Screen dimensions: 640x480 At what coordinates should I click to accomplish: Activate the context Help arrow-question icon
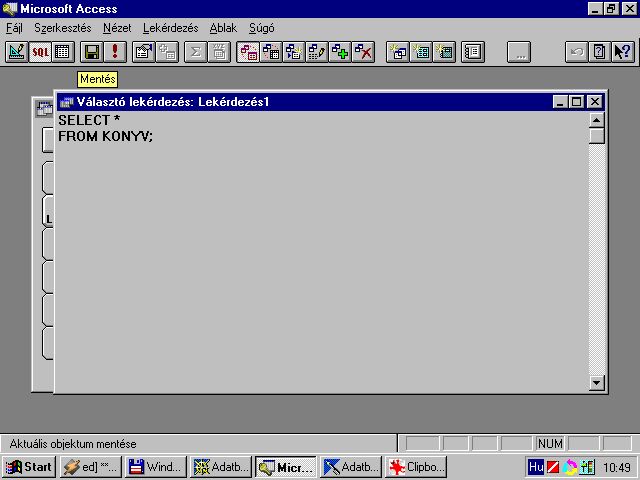623,52
